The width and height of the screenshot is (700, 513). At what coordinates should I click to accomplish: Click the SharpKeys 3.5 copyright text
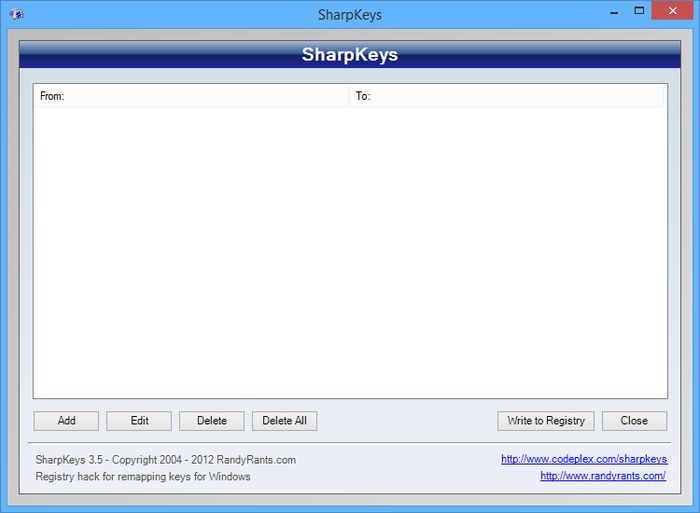pyautogui.click(x=166, y=459)
